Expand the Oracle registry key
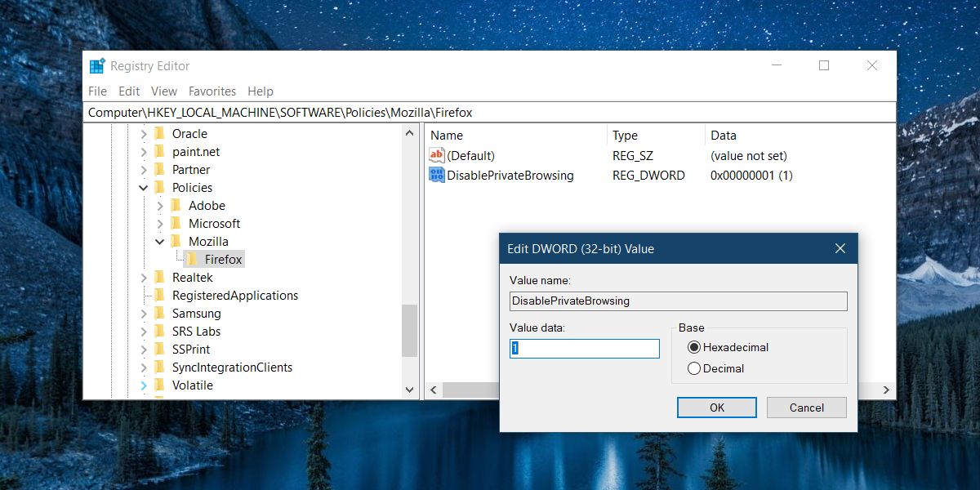980x490 pixels. click(x=144, y=134)
